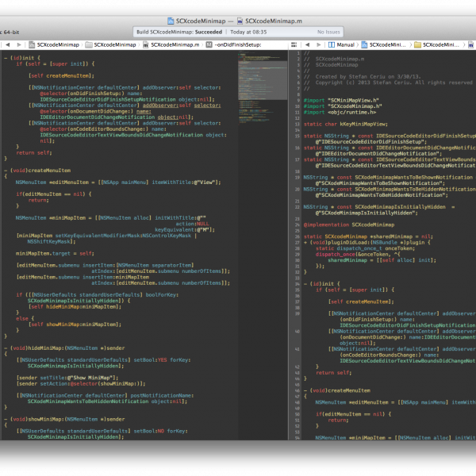This screenshot has height=476, width=476.
Task: Click the 'Today at 08:35' build time
Action: 248,32
